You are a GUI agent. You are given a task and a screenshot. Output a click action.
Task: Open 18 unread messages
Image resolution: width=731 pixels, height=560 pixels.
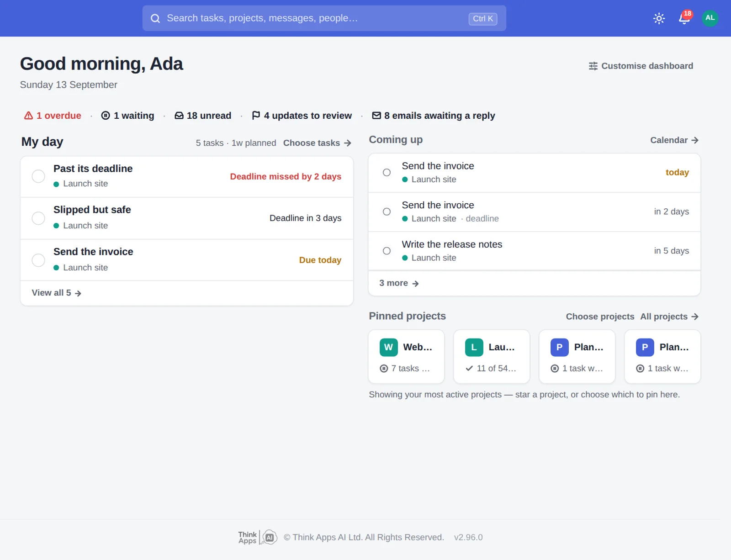click(203, 116)
